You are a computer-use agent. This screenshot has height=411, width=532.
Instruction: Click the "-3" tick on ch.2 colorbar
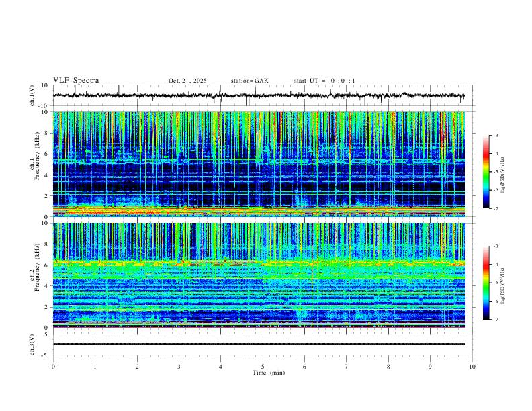[x=495, y=246]
